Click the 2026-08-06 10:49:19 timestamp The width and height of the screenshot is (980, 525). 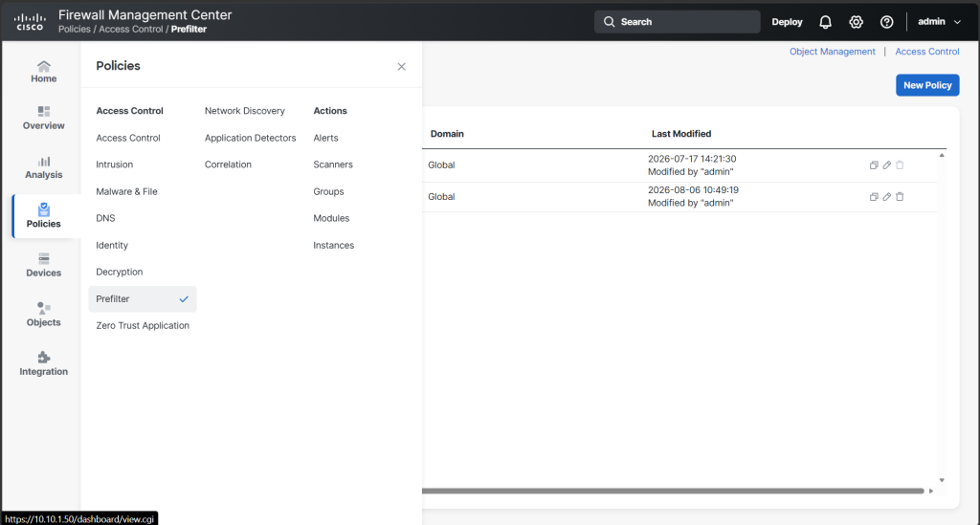[693, 190]
